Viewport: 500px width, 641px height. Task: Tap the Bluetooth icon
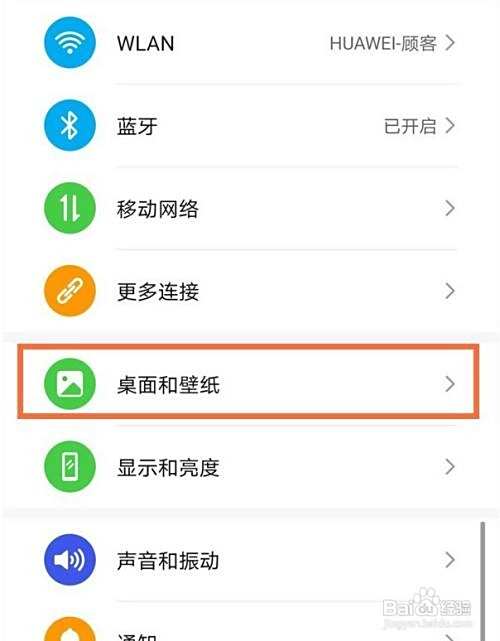click(x=70, y=125)
